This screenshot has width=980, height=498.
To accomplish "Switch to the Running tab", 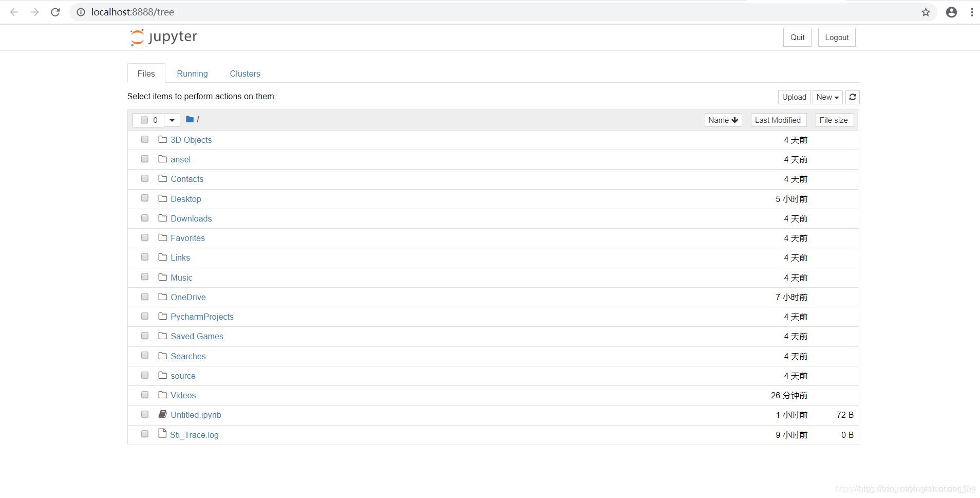I will [192, 73].
